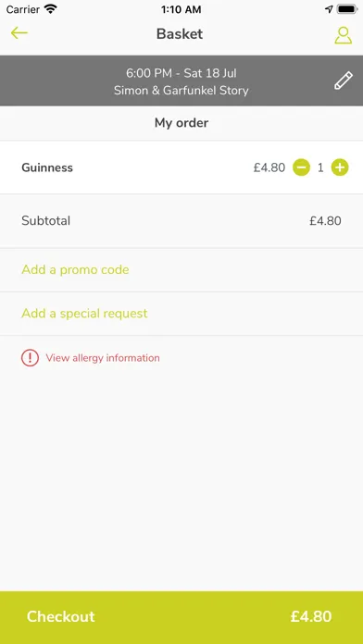The height and width of the screenshot is (644, 363).
Task: Tap the allergy warning exclamation icon
Action: pyautogui.click(x=30, y=358)
